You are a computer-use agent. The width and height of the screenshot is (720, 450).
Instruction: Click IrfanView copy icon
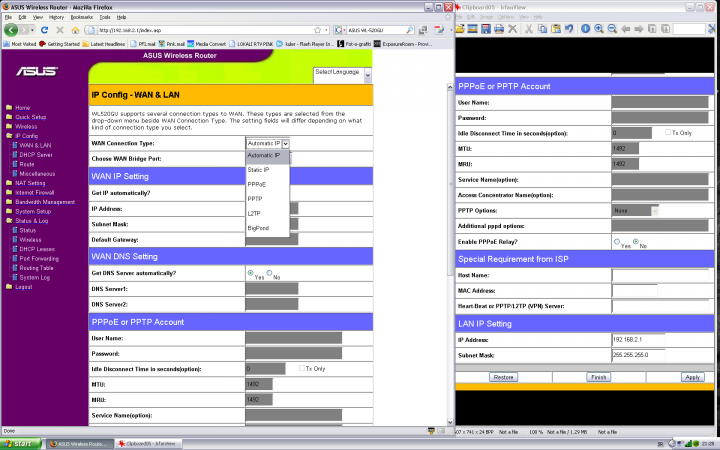click(x=542, y=29)
